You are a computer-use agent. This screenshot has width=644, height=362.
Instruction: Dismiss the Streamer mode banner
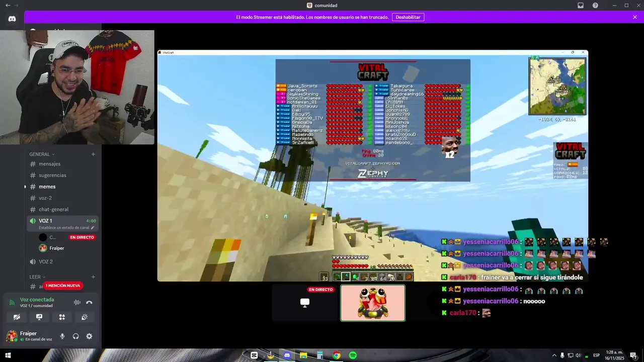pyautogui.click(x=635, y=17)
